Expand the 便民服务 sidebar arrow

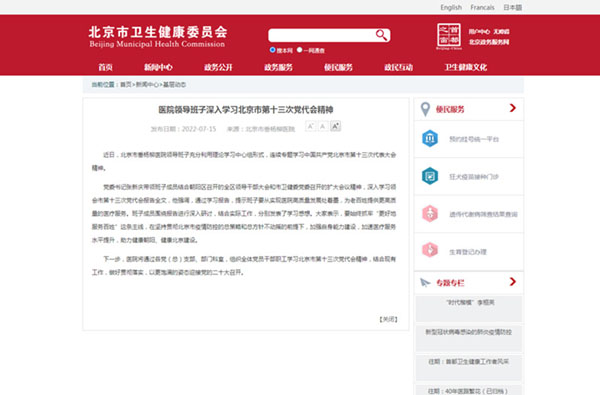pos(513,108)
